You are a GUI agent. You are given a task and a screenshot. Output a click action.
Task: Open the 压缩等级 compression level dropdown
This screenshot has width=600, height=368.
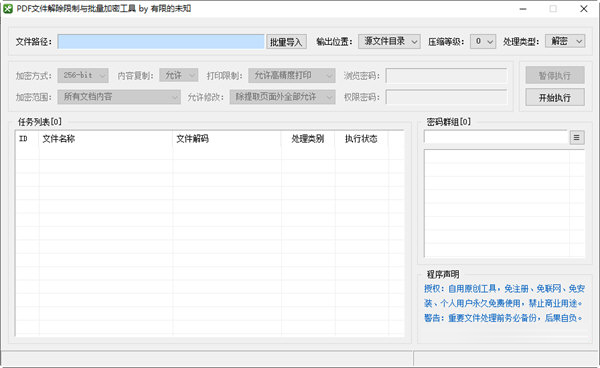tap(483, 41)
